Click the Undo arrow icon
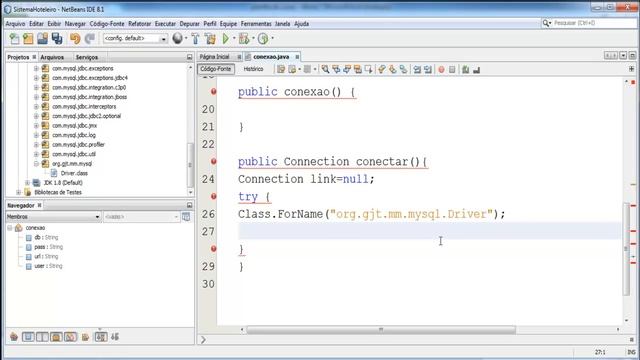This screenshot has height=360, width=640. point(75,39)
